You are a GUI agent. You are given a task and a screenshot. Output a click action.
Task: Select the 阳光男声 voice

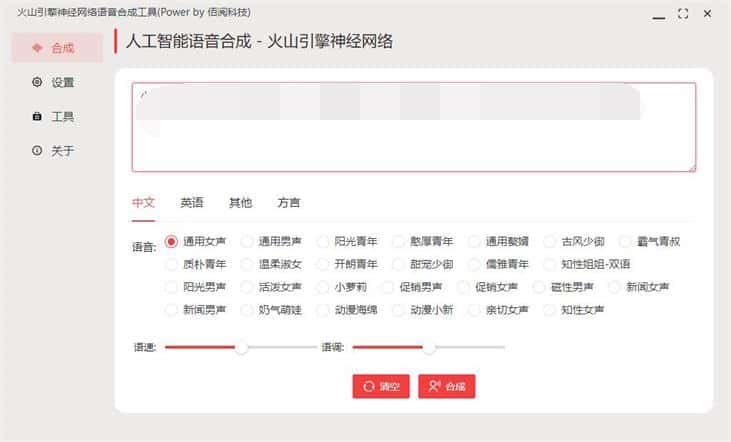click(196, 287)
